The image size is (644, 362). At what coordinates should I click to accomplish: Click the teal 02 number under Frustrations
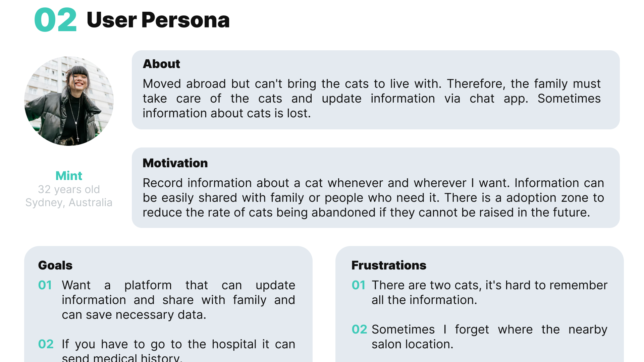point(359,329)
